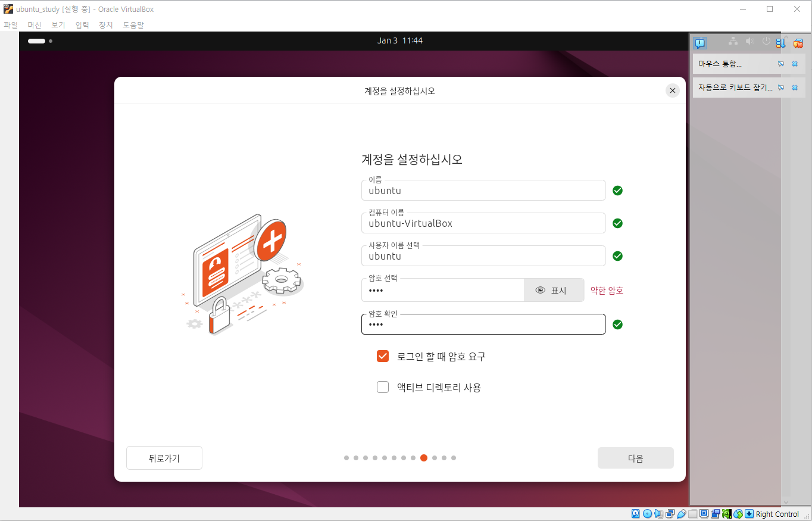The height and width of the screenshot is (521, 812).
Task: Uncheck 로그인 할 때 암호 요구 checkbox
Action: (383, 356)
